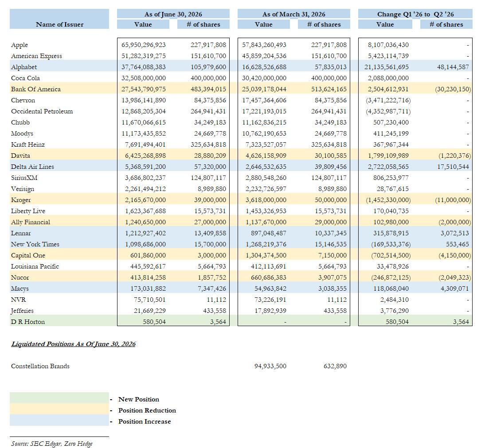Select Capital One value change (702,514,500)
481x448 pixels.
[x=391, y=255]
